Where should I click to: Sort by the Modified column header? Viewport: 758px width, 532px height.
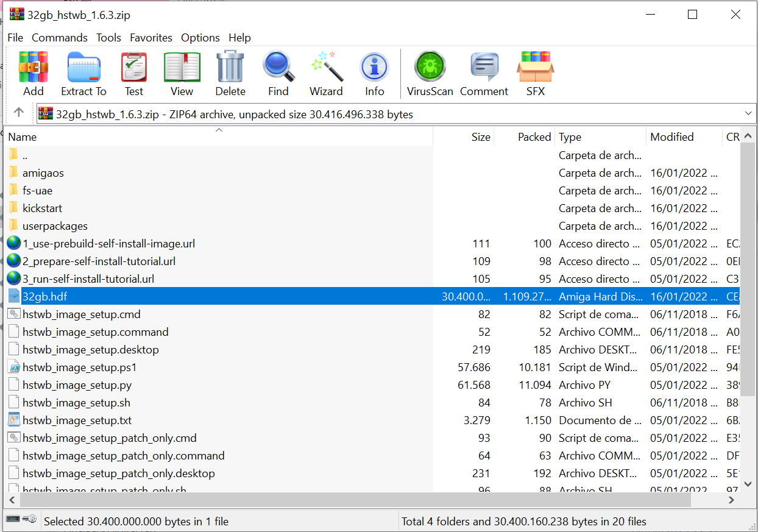[684, 137]
